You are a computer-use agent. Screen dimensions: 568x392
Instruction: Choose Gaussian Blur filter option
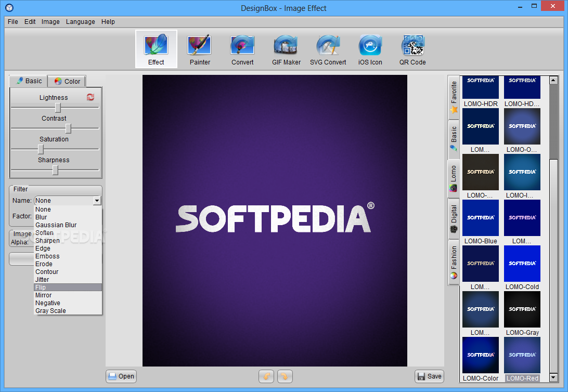tap(68, 225)
